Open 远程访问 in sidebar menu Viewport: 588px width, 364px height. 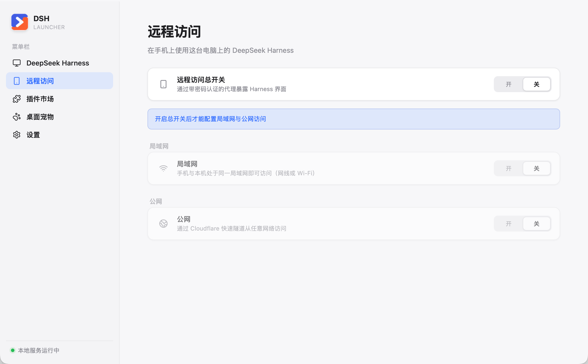(x=60, y=81)
